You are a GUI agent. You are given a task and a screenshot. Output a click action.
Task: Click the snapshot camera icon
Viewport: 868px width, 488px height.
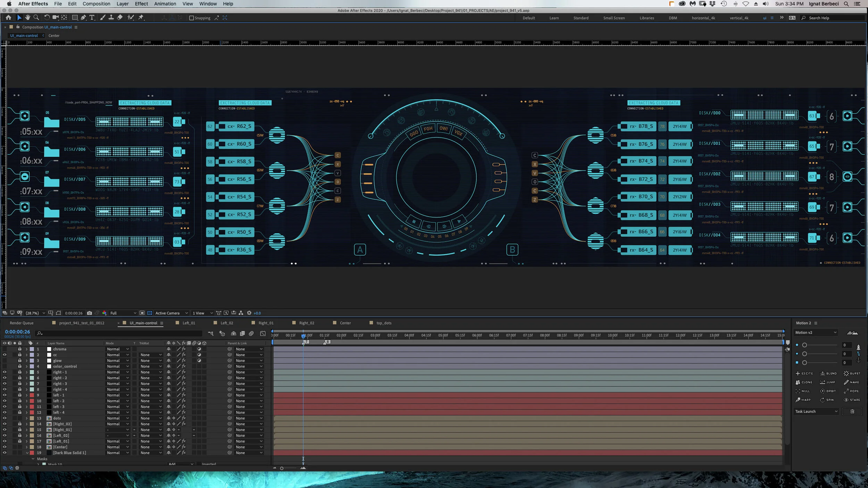(90, 313)
